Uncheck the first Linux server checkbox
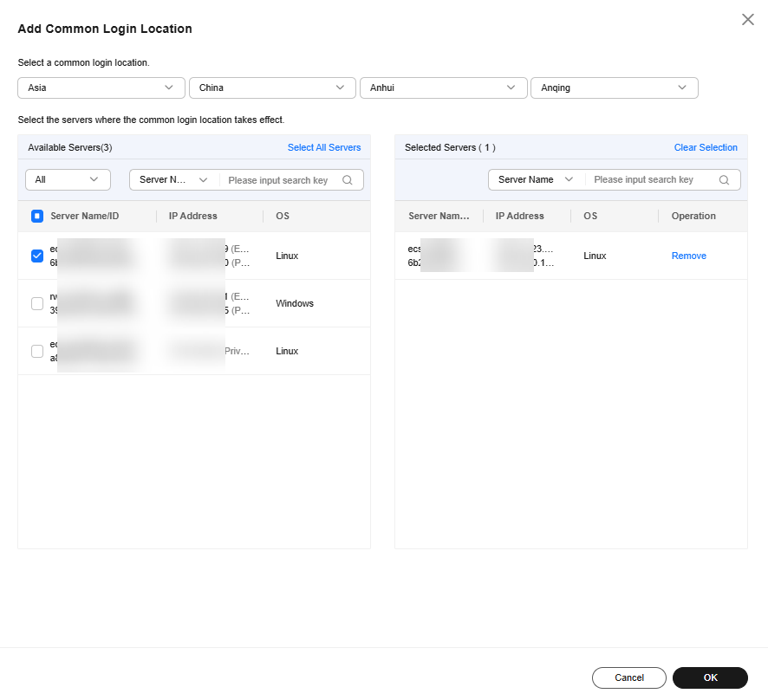 [x=37, y=256]
